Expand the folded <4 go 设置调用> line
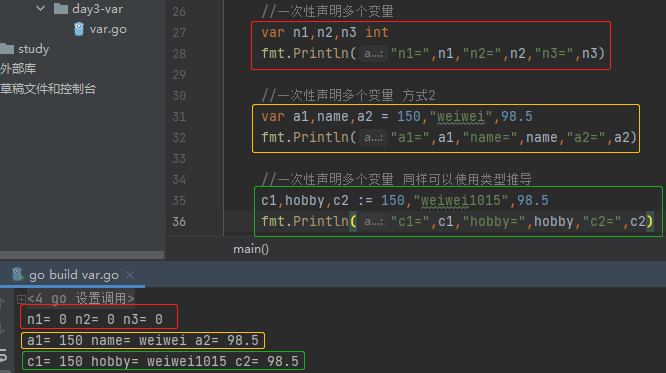Screen dimensions: 666x373 21,299
